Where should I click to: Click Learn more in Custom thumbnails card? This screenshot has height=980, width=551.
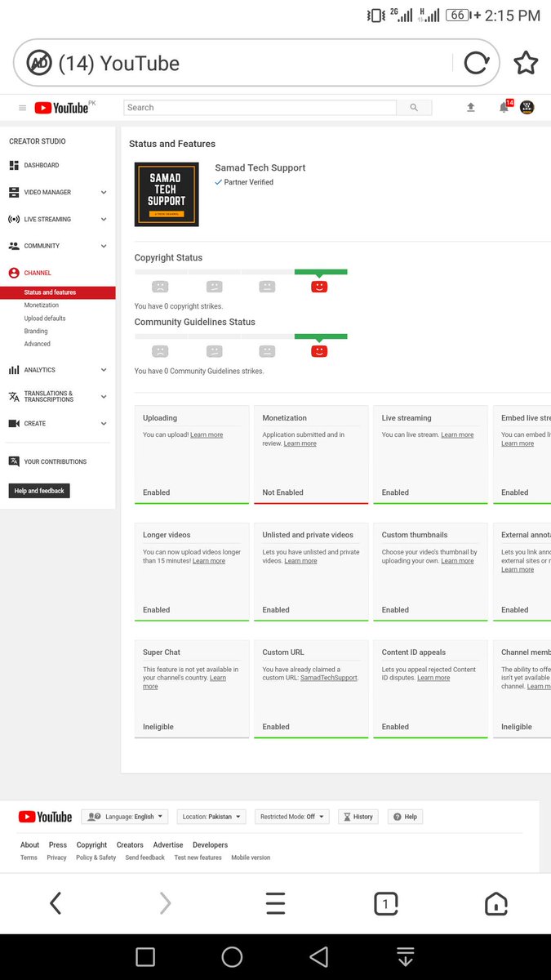pyautogui.click(x=457, y=561)
